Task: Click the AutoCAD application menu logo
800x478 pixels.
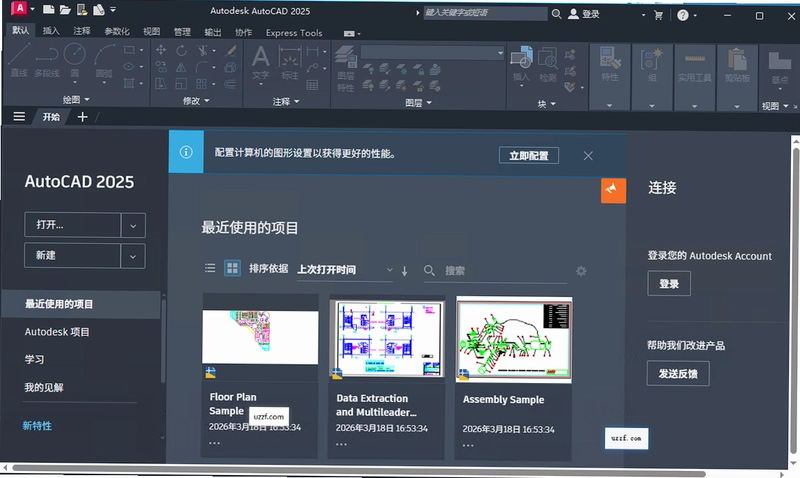Action: click(x=19, y=8)
